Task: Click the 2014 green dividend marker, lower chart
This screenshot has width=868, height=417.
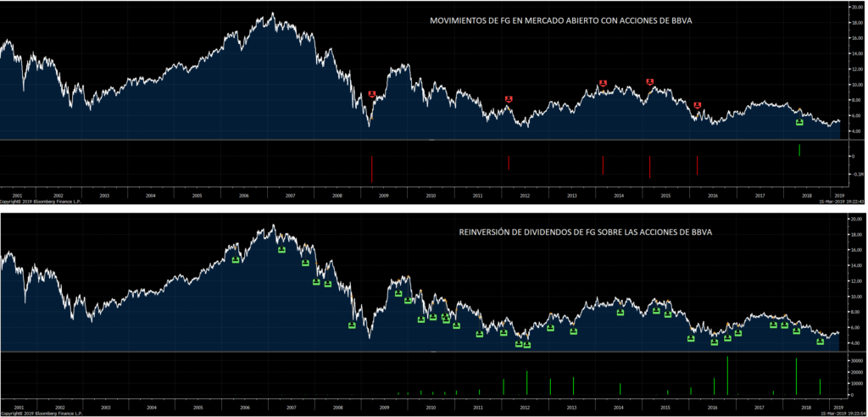Action: (x=620, y=313)
